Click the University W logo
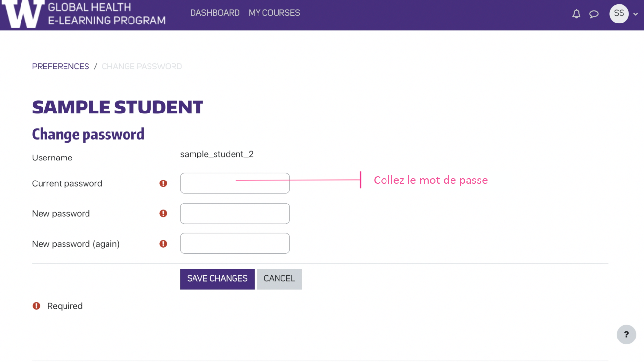Screen dimensions: 644x362 tap(23, 14)
